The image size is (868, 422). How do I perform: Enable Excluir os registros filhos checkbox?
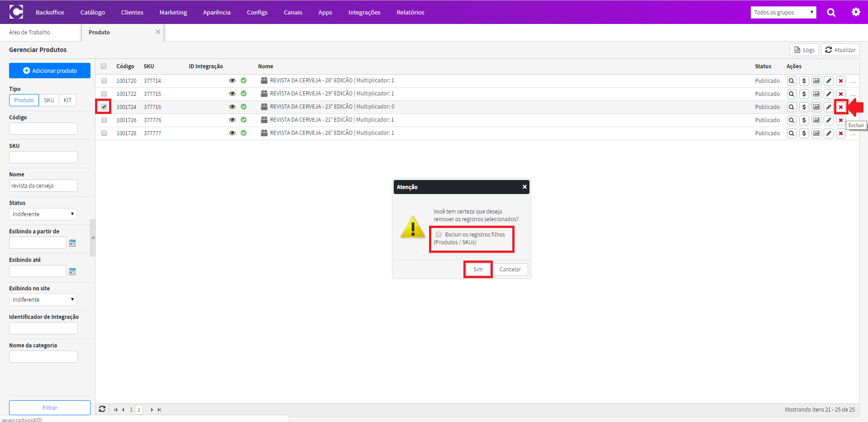tap(439, 234)
